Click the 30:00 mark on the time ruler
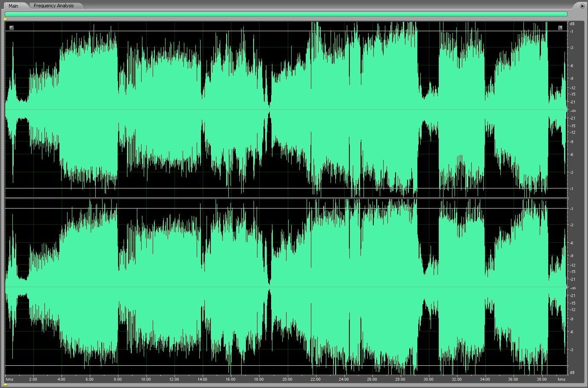The image size is (588, 388). 428,379
